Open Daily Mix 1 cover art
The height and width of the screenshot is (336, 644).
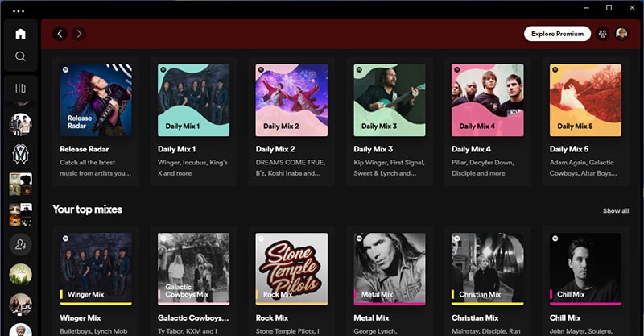point(193,101)
